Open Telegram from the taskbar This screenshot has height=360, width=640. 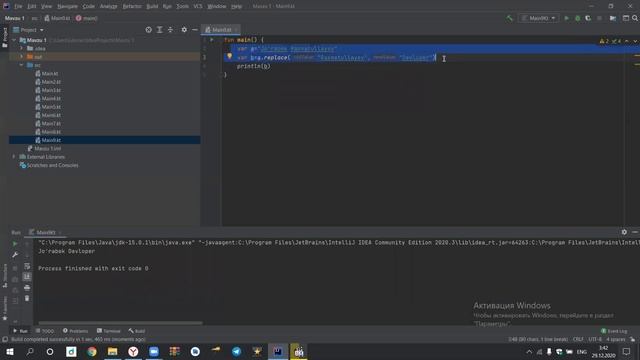[236, 351]
